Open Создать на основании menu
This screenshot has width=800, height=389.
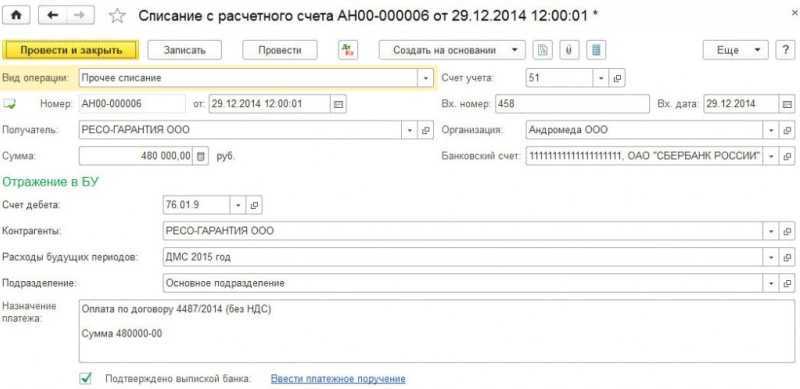point(452,50)
